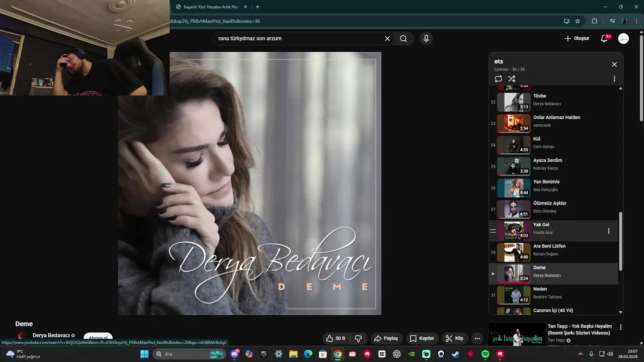644x362 pixels.
Task: Start voice search with microphone icon
Action: pos(426,39)
